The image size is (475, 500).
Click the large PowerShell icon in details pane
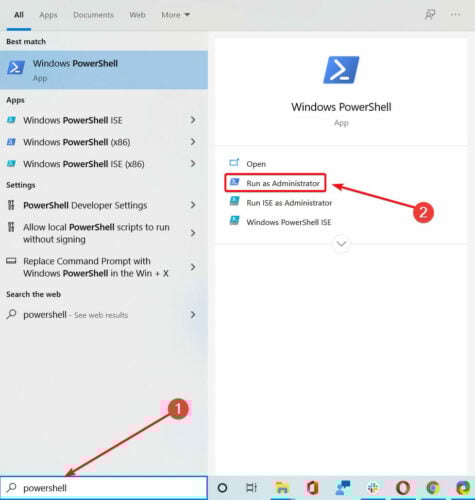click(x=341, y=70)
